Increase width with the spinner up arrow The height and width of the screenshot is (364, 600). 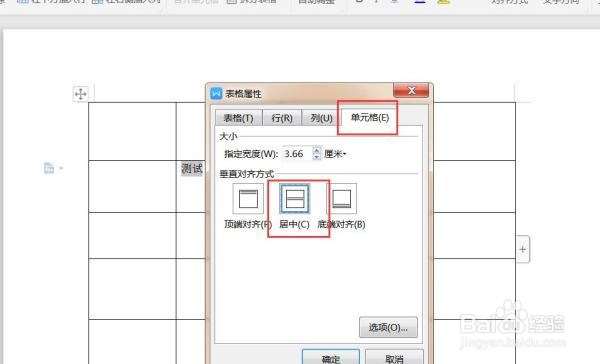coord(317,150)
